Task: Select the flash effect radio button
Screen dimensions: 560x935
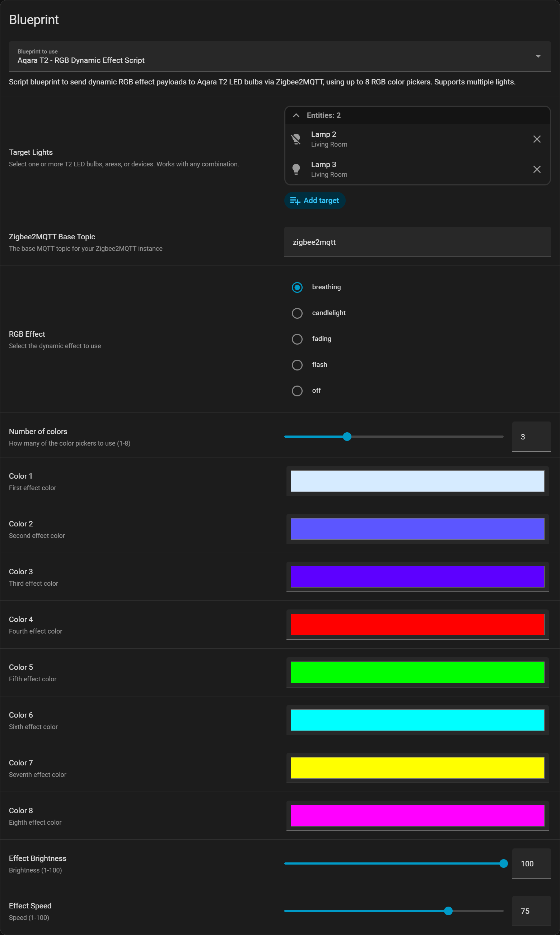Action: [x=297, y=365]
